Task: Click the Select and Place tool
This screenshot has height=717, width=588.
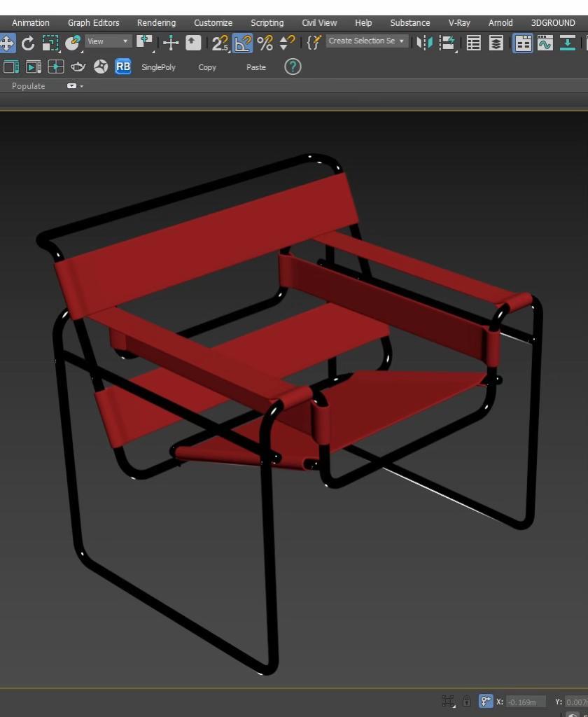Action: pyautogui.click(x=72, y=43)
